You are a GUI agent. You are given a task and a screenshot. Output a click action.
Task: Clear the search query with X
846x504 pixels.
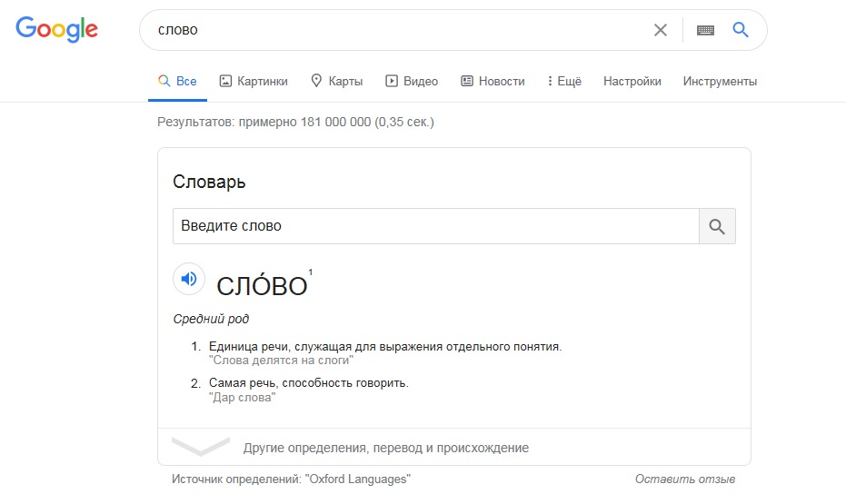(661, 30)
